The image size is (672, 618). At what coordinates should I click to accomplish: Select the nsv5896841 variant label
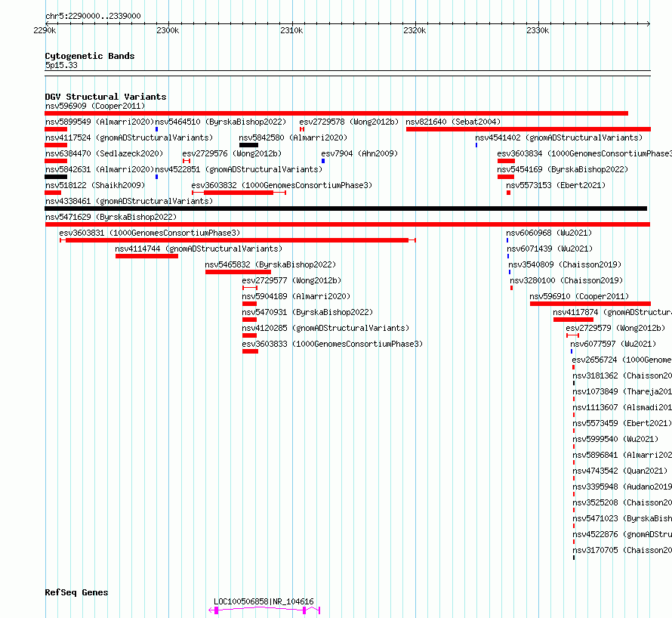click(622, 455)
